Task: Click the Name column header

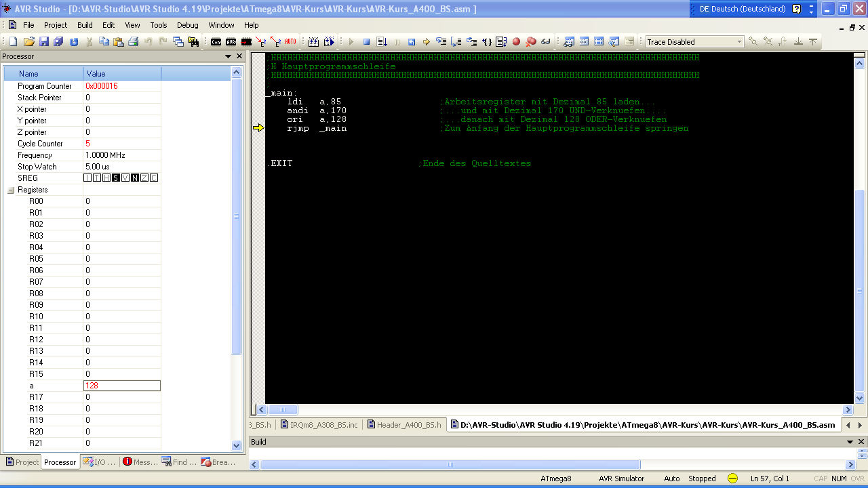Action: [x=43, y=73]
